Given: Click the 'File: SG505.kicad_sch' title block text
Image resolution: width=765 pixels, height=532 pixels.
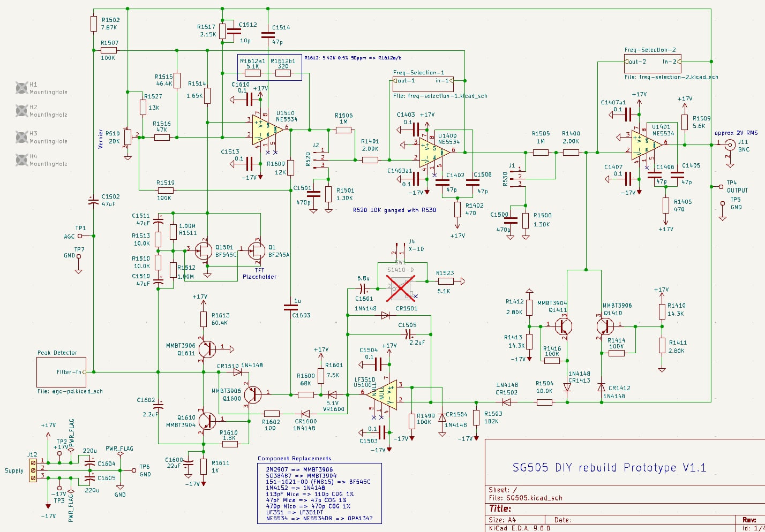Looking at the screenshot, I should click(x=526, y=498).
